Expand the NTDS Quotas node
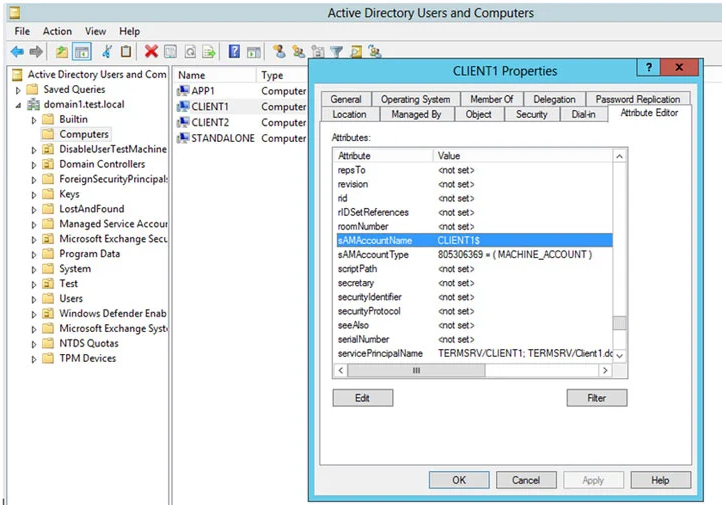 tap(34, 344)
